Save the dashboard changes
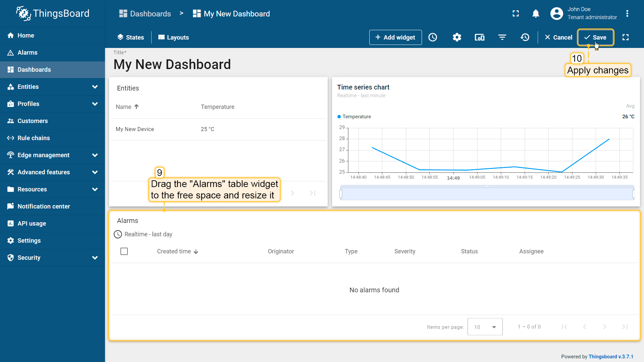 [595, 37]
